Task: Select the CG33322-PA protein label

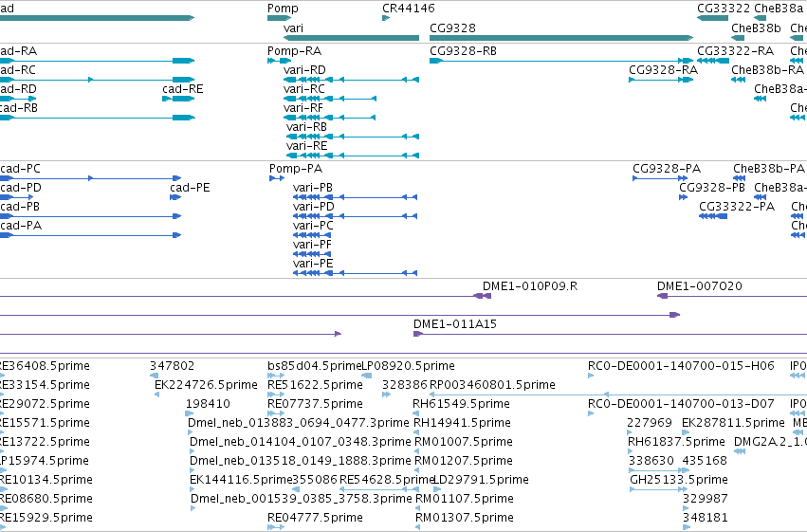Action: click(737, 207)
